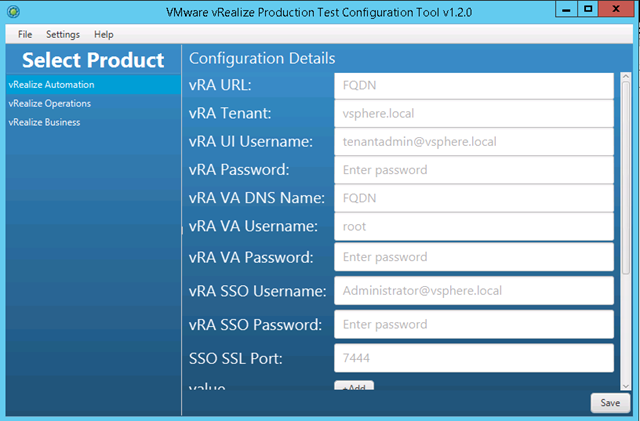Click the vRA SSO Password field
Image resolution: width=640 pixels, height=421 pixels.
click(x=473, y=325)
